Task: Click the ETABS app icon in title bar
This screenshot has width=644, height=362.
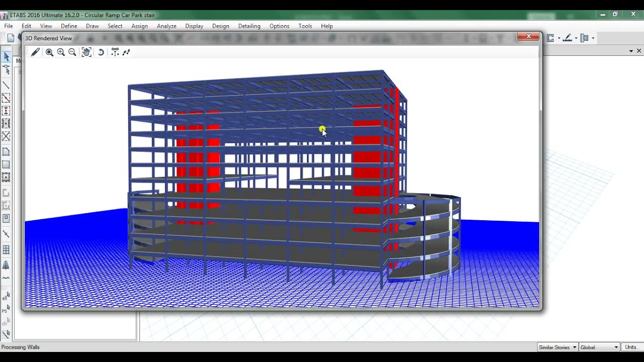Action: pyautogui.click(x=4, y=15)
